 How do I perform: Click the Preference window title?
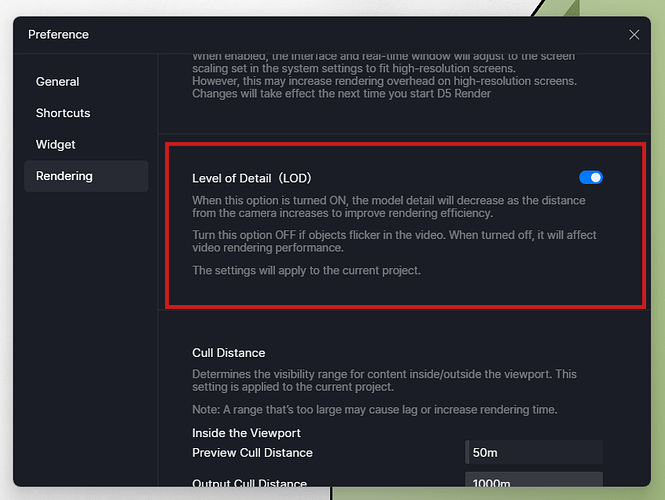[58, 35]
